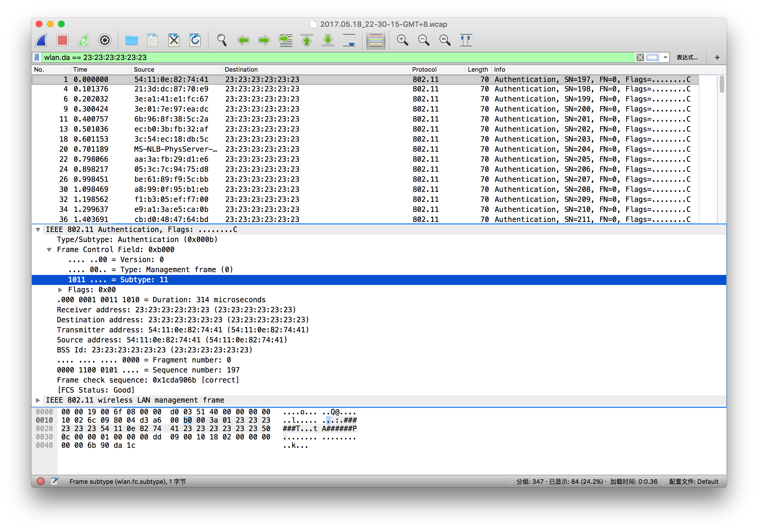
Task: Select packet 20 from MS-NLB-PhysServer source
Action: pos(365,149)
